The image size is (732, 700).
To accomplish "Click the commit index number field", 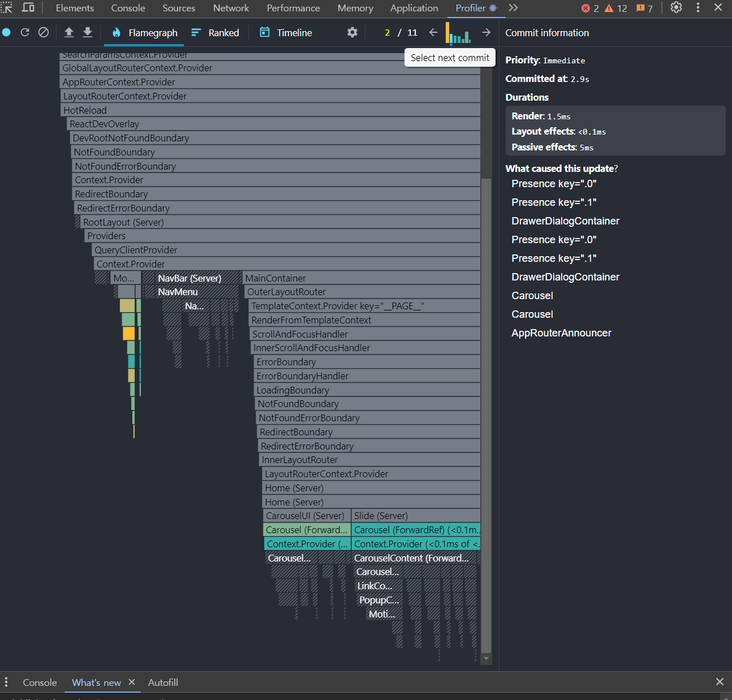I will click(387, 33).
